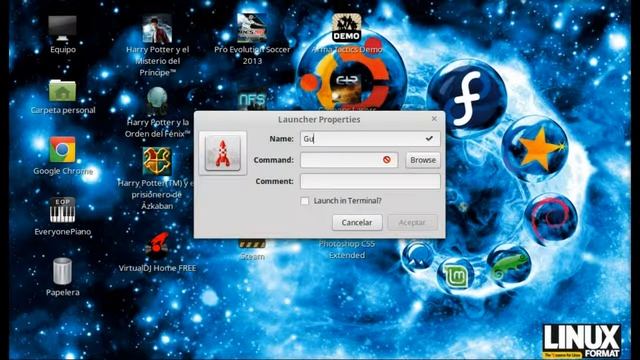Open the EveryonePiano desktop icon

point(62,210)
